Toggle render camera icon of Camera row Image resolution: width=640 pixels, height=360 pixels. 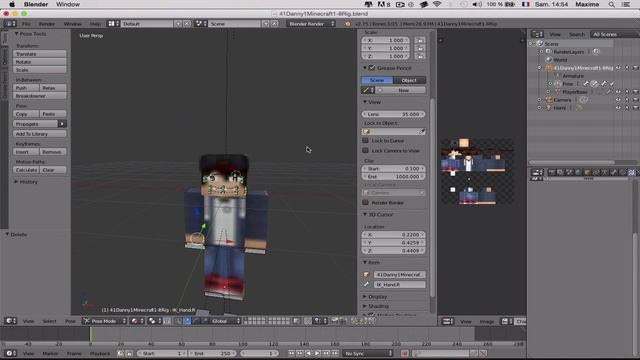point(635,100)
